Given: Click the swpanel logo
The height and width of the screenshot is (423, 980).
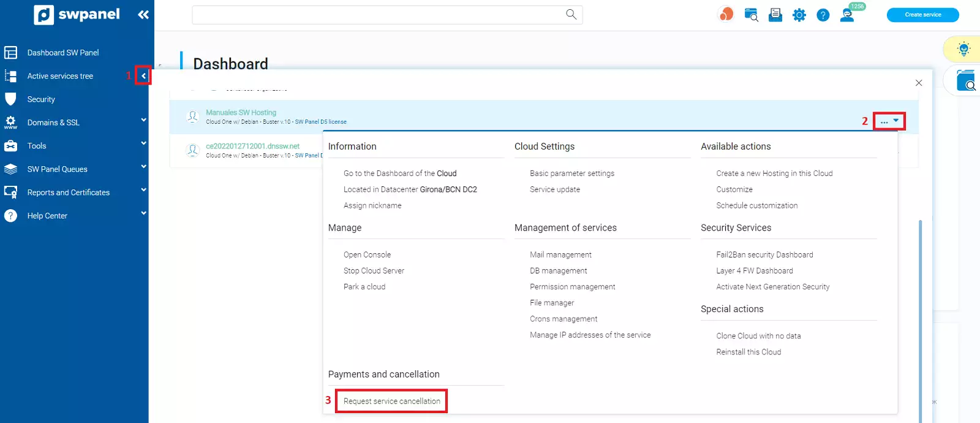Looking at the screenshot, I should pos(77,15).
